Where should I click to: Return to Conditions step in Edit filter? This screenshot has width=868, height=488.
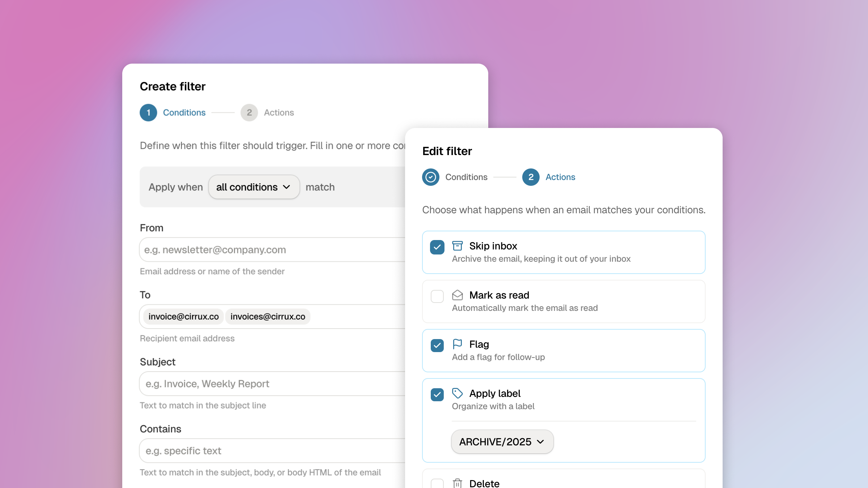[466, 177]
